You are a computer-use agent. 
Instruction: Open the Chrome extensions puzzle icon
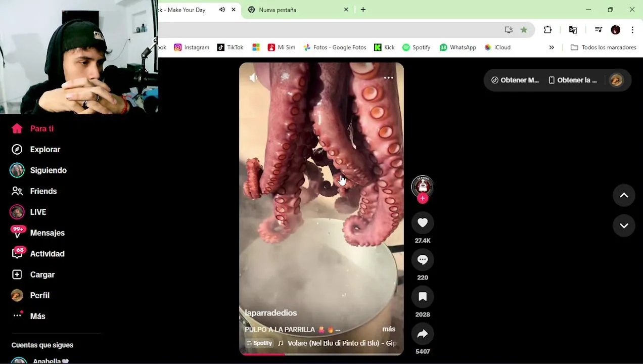coord(548,30)
